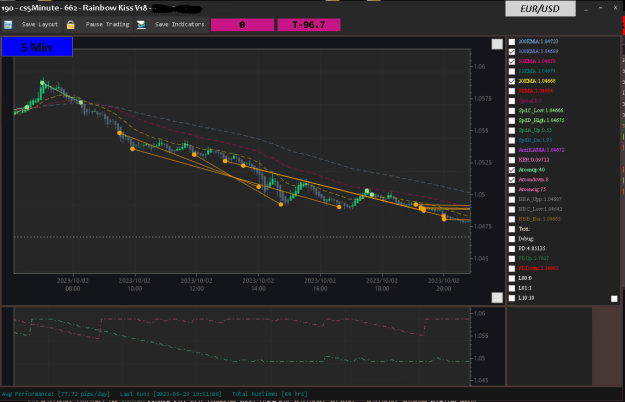
Task: Uncheck the Aroondown indicator checkbox
Action: tap(512, 180)
